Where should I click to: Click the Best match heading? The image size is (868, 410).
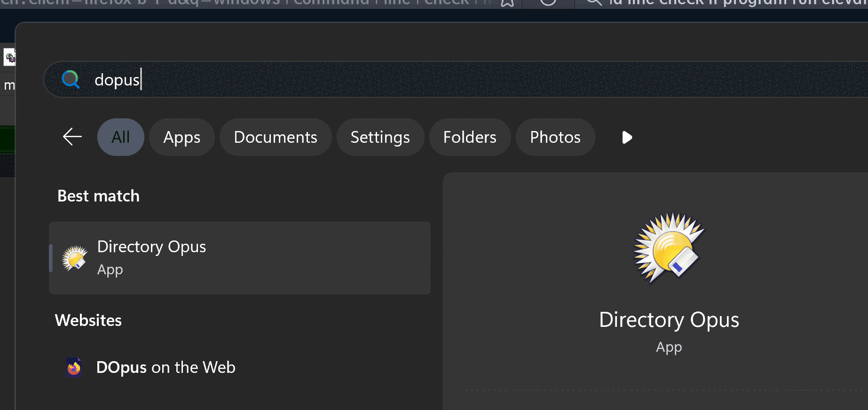click(x=98, y=196)
